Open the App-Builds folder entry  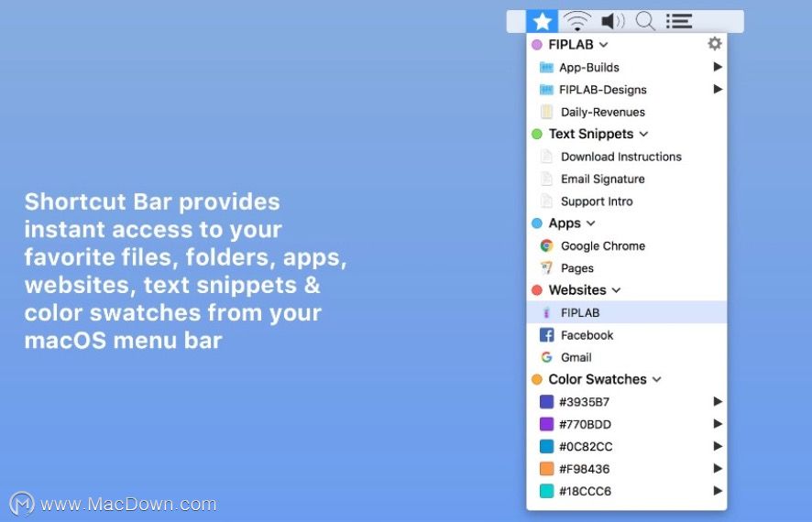pos(627,67)
